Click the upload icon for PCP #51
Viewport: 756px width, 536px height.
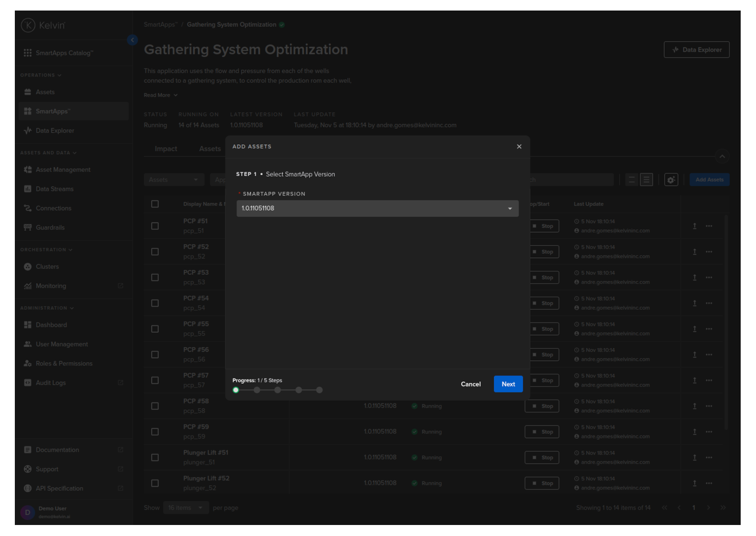click(694, 226)
